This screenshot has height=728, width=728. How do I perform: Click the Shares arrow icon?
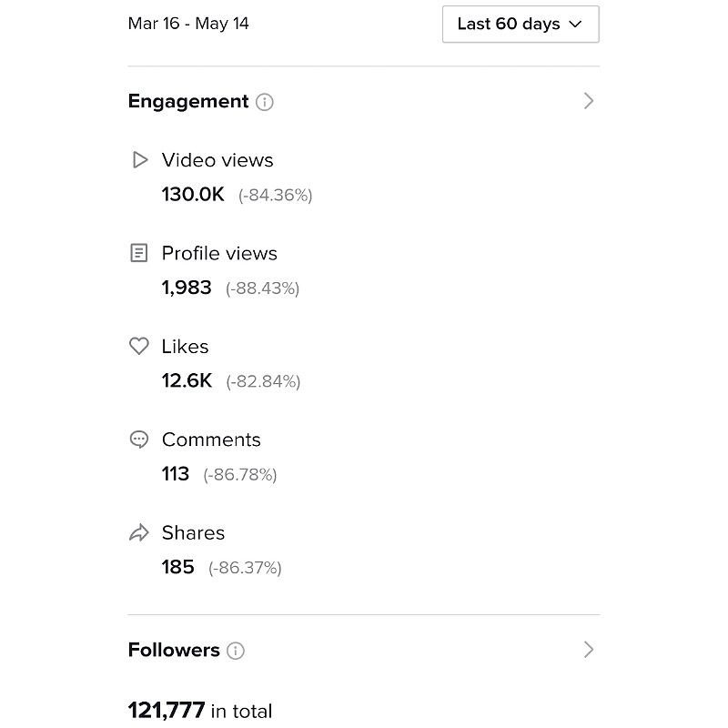point(139,532)
